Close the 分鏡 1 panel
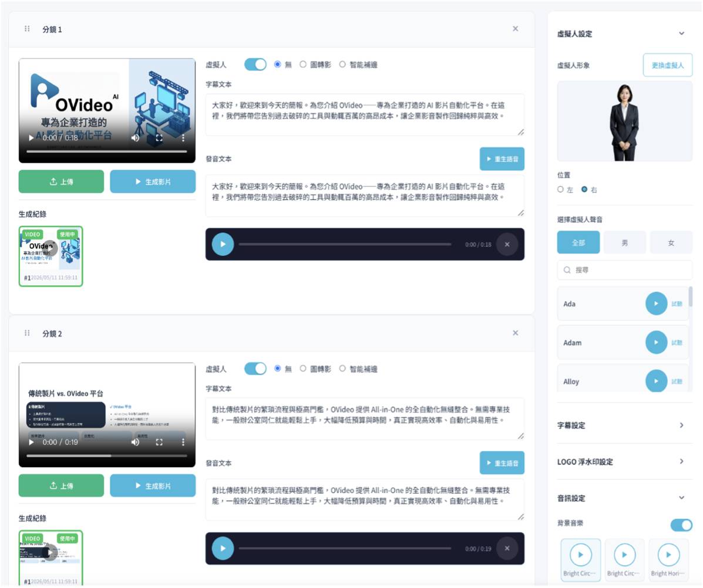 coord(515,29)
